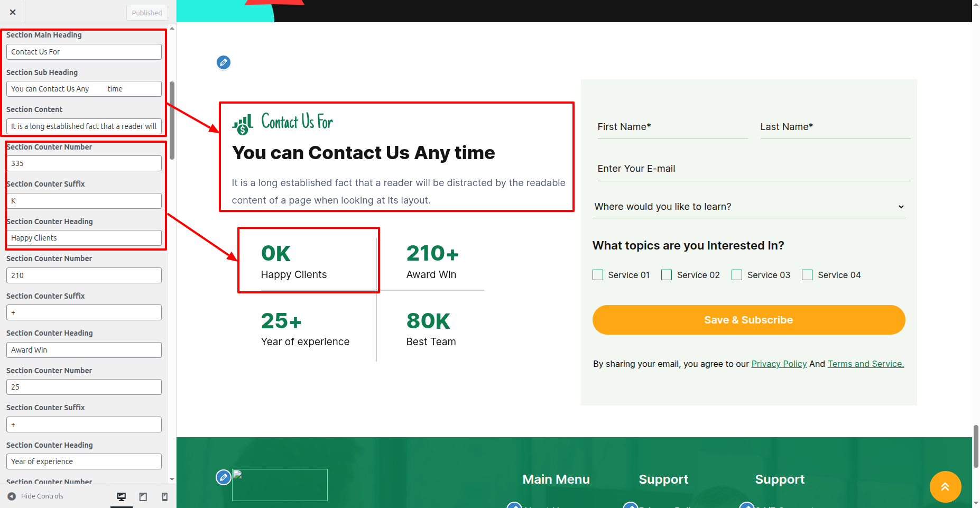This screenshot has height=508, width=980.
Task: Click the Hide Controls arrow icon
Action: pyautogui.click(x=12, y=496)
